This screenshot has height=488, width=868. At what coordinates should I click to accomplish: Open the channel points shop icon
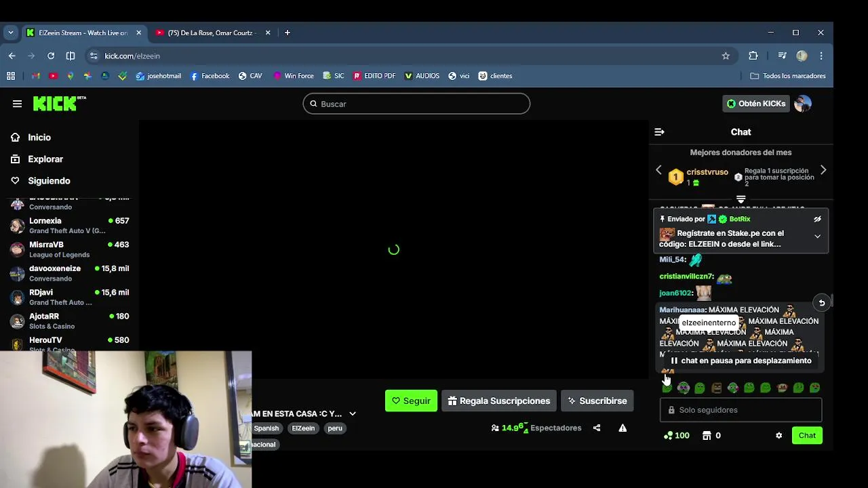[x=707, y=435]
